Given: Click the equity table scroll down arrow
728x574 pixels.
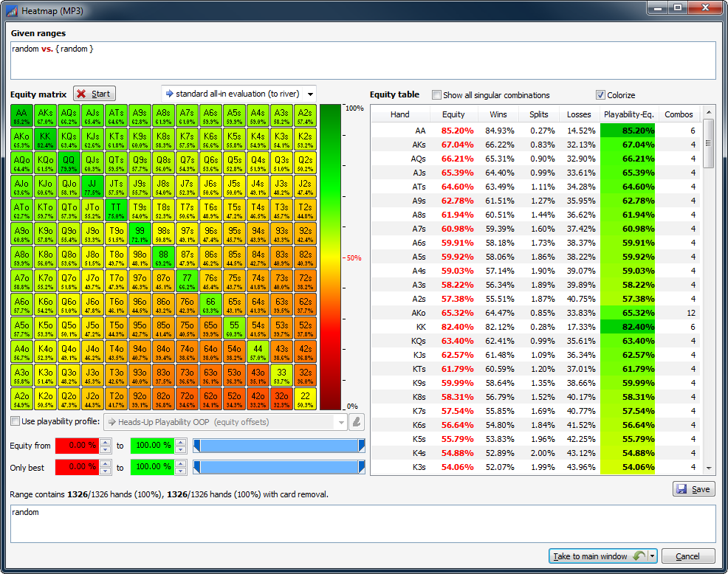Looking at the screenshot, I should click(709, 468).
